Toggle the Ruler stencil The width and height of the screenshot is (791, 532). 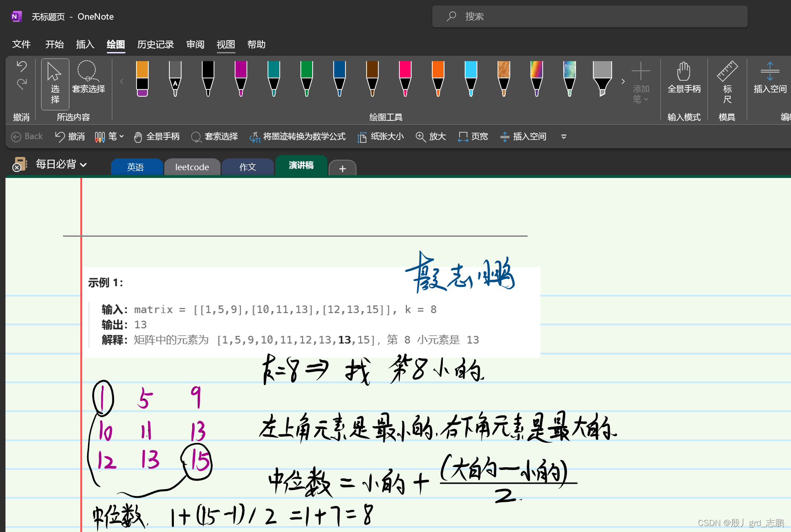coord(727,83)
